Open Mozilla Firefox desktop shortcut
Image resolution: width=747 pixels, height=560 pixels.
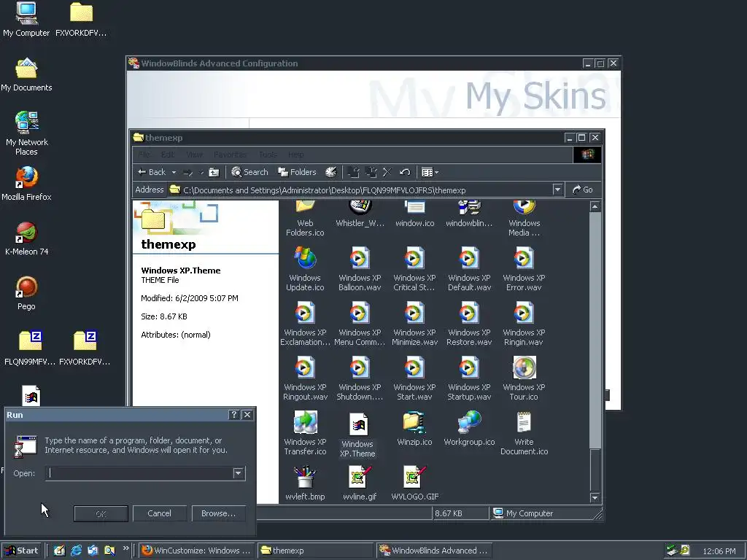point(26,183)
